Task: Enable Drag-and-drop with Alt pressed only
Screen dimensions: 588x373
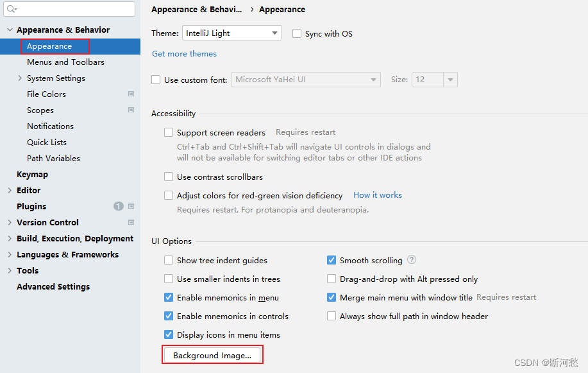Action: click(331, 279)
